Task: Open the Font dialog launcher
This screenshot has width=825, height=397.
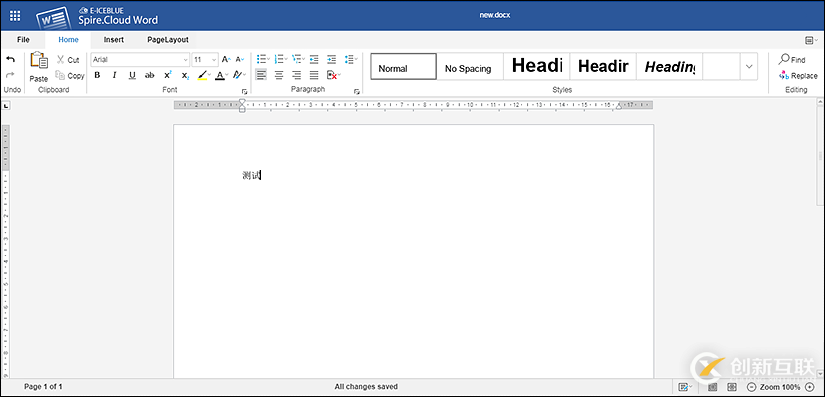Action: (244, 91)
